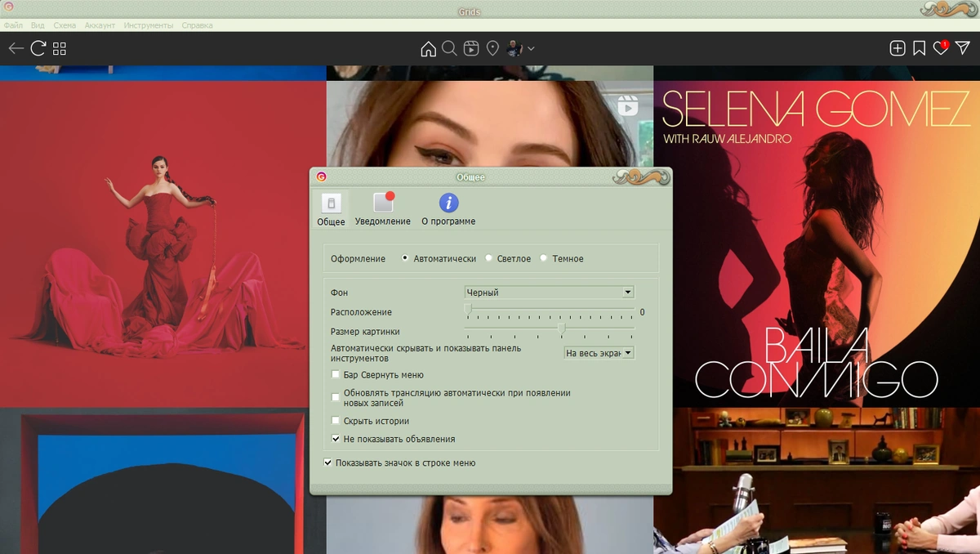The width and height of the screenshot is (980, 554).
Task: Open the Вид menu
Action: point(38,25)
